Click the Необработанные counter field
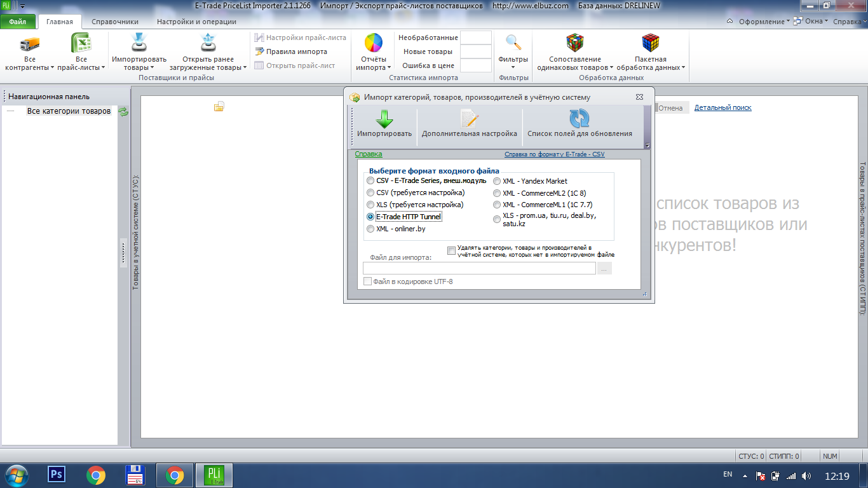Image resolution: width=868 pixels, height=488 pixels. click(x=476, y=37)
